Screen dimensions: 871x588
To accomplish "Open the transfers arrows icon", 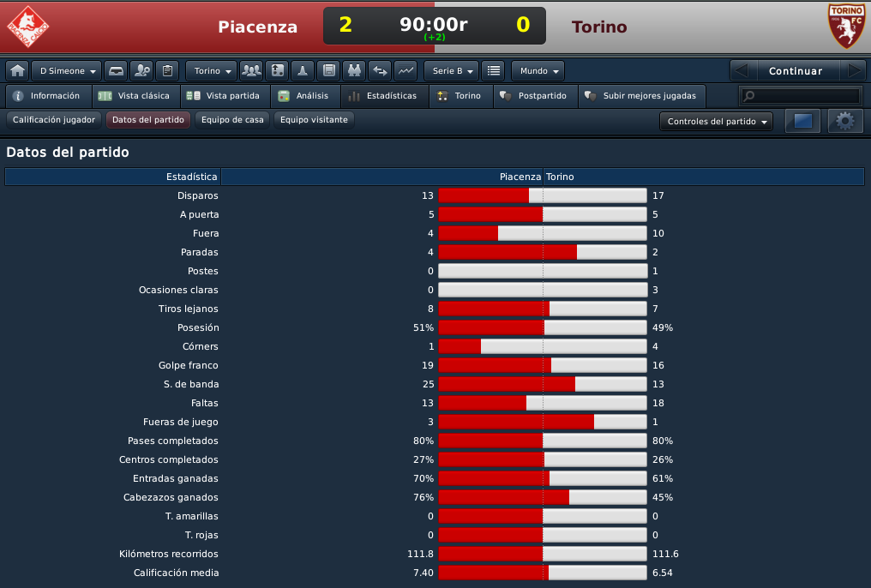I will coord(380,70).
